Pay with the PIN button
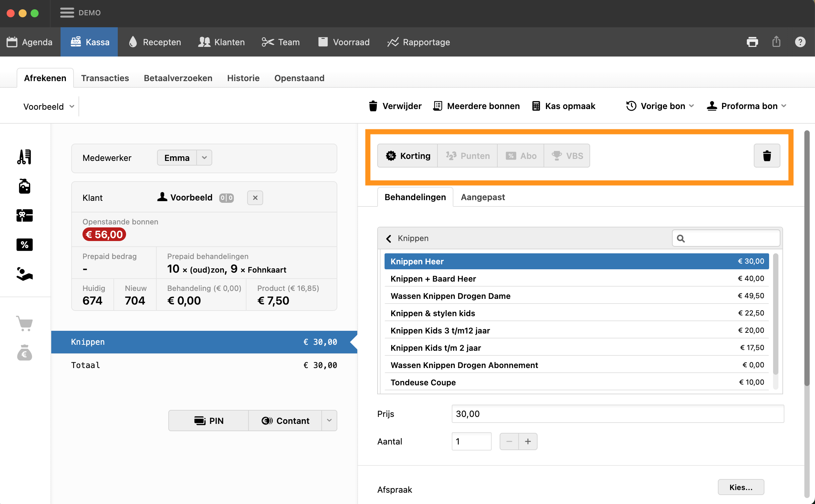The height and width of the screenshot is (504, 815). 209,420
